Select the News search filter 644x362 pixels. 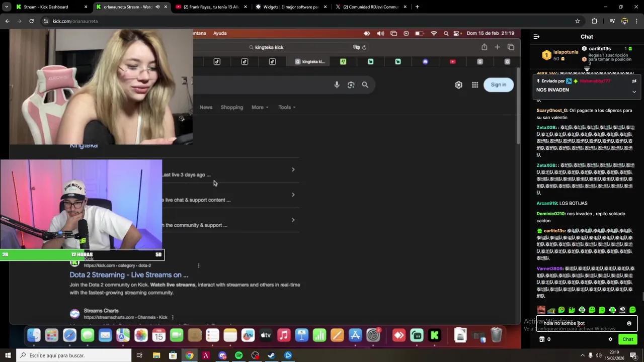coord(206,107)
